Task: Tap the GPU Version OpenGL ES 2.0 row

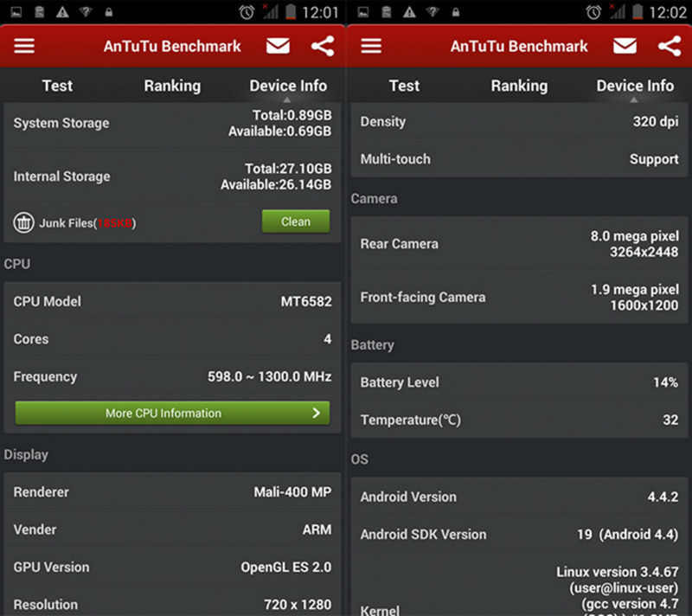Action: point(172,567)
